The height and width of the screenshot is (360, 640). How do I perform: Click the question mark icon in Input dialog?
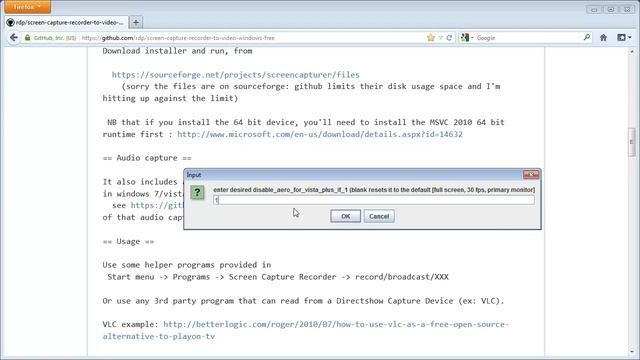coord(197,192)
